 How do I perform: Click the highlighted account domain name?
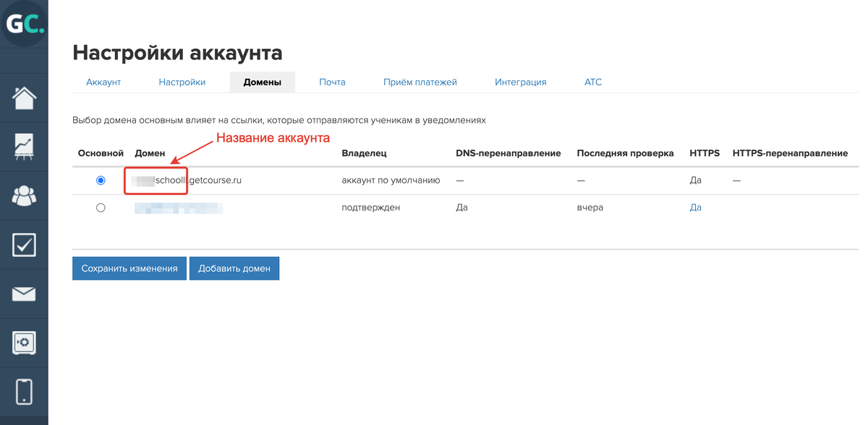tap(156, 180)
